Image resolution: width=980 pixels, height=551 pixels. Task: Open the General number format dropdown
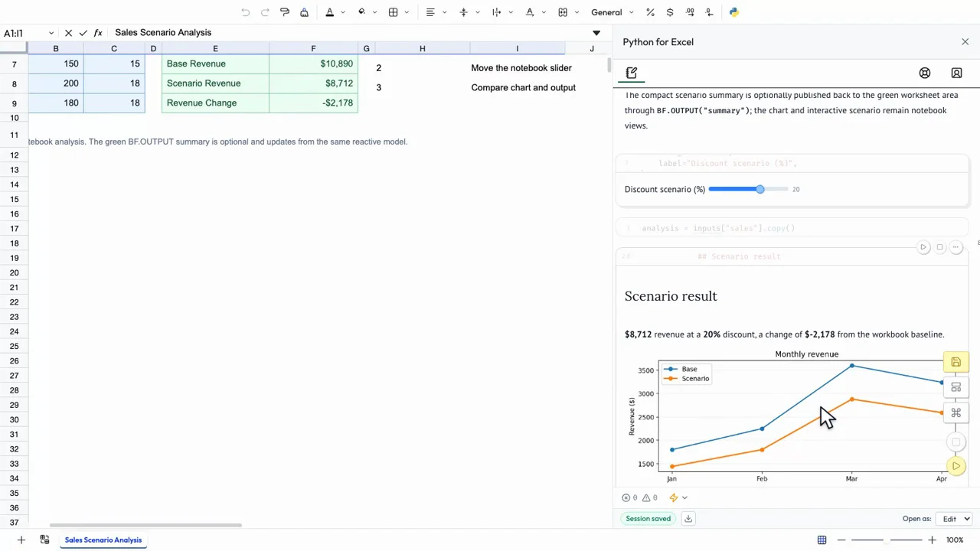(x=612, y=12)
